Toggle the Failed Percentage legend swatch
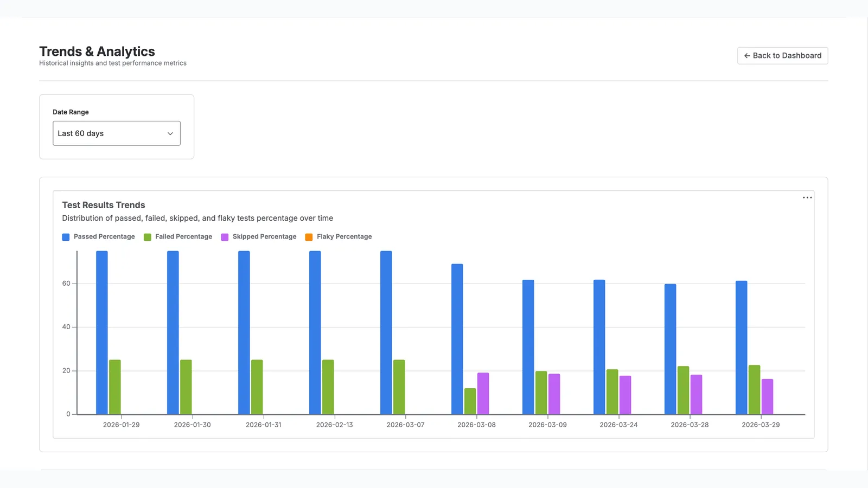 point(147,237)
